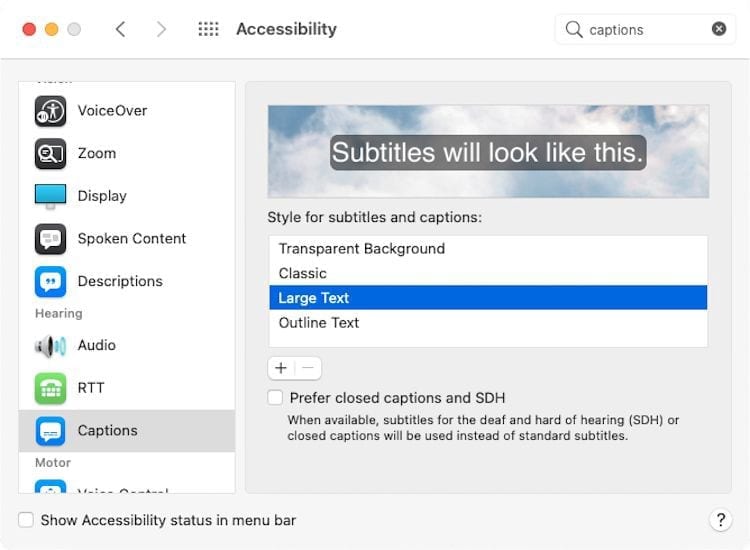Select the Zoom magnifier icon
The image size is (750, 550).
click(x=50, y=154)
